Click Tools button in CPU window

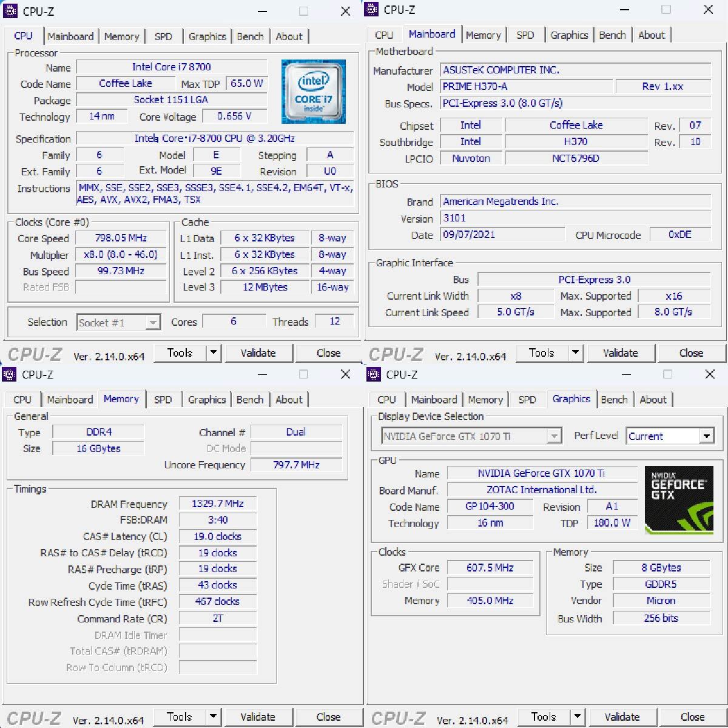tap(180, 352)
